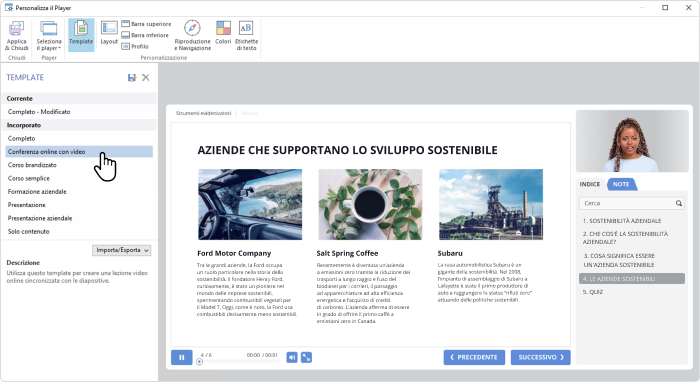This screenshot has height=382, width=700.
Task: Click the Salt Spring Coffee heading
Action: pos(347,253)
